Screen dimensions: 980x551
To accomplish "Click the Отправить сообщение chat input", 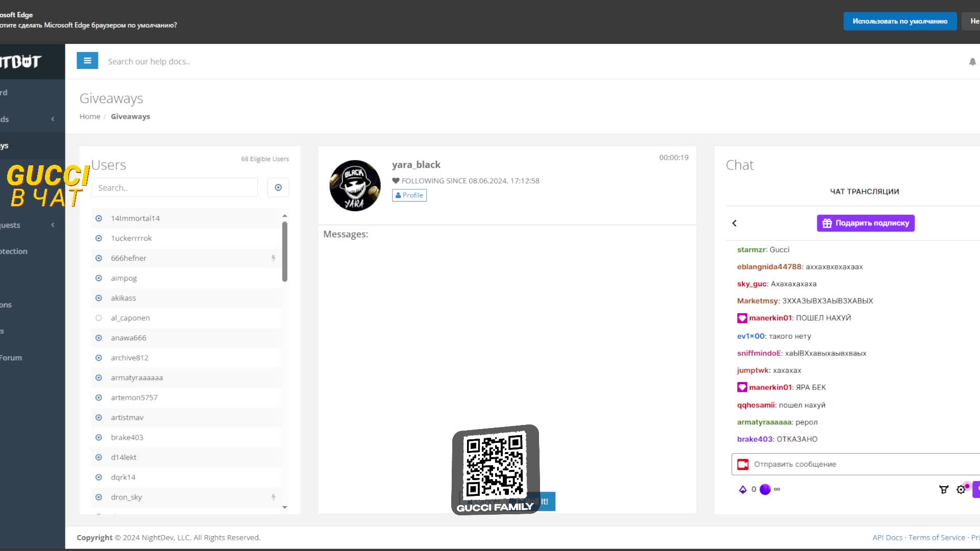I will coord(855,464).
